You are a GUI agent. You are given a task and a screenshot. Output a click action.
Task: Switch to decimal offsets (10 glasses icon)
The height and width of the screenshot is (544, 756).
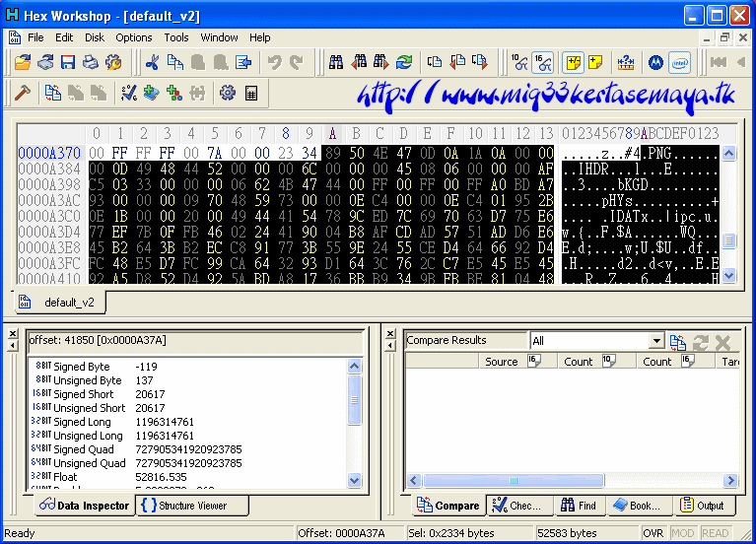point(519,62)
